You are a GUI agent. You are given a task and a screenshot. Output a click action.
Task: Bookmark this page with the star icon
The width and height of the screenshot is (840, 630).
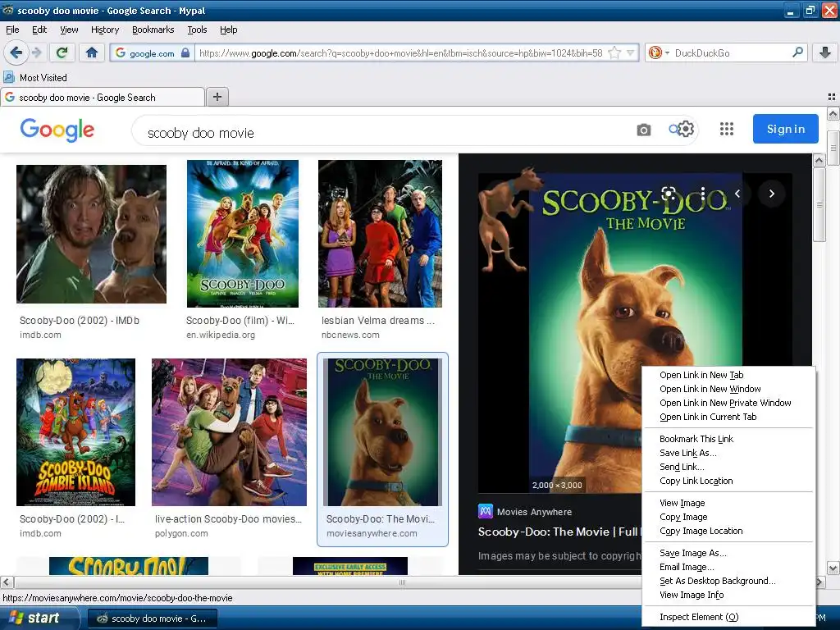[614, 52]
